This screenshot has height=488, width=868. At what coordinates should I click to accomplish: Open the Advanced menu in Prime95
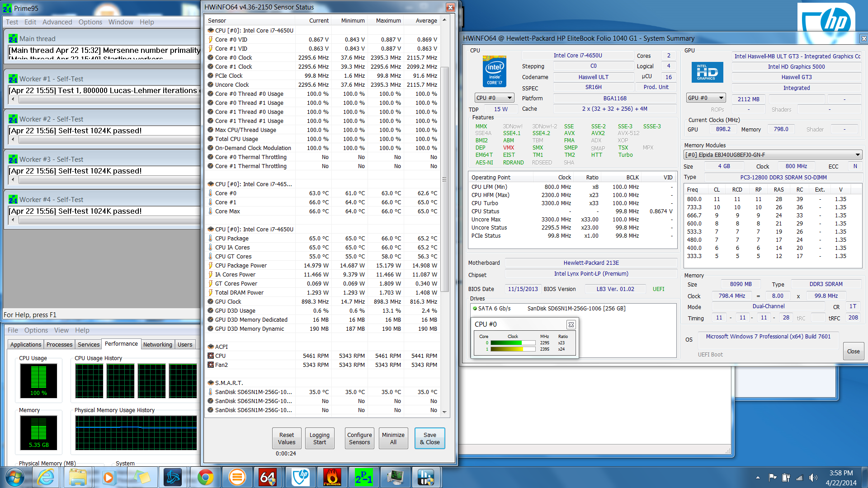[x=57, y=22]
